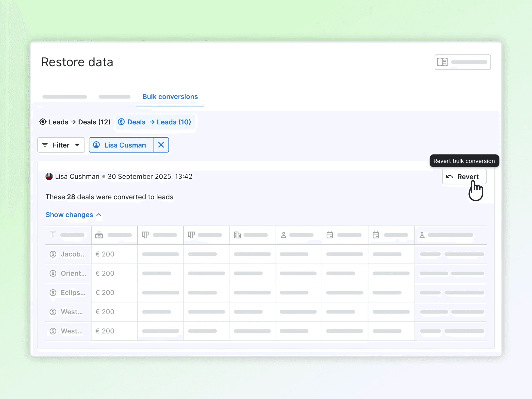This screenshot has width=532, height=399.
Task: Click the text-type column header icon
Action: click(53, 235)
